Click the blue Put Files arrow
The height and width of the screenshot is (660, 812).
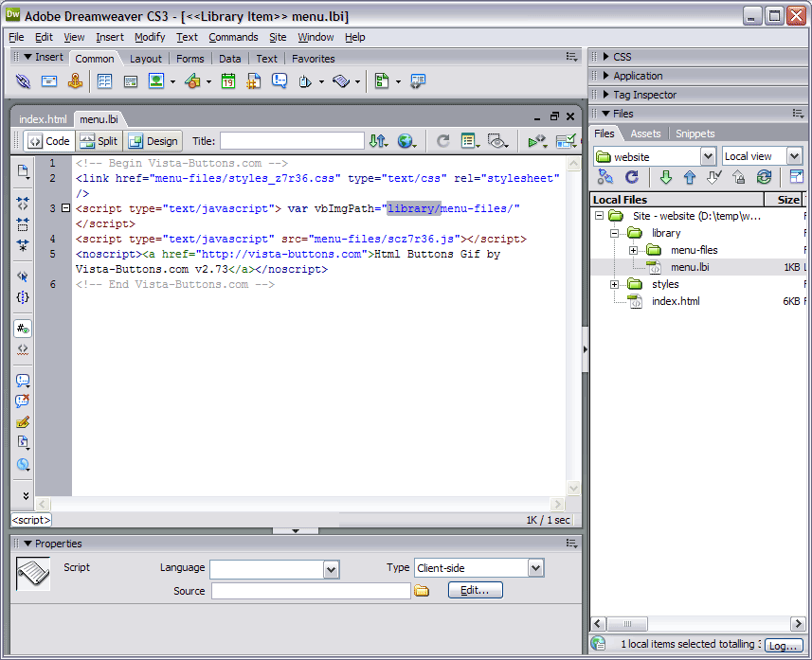(x=690, y=177)
